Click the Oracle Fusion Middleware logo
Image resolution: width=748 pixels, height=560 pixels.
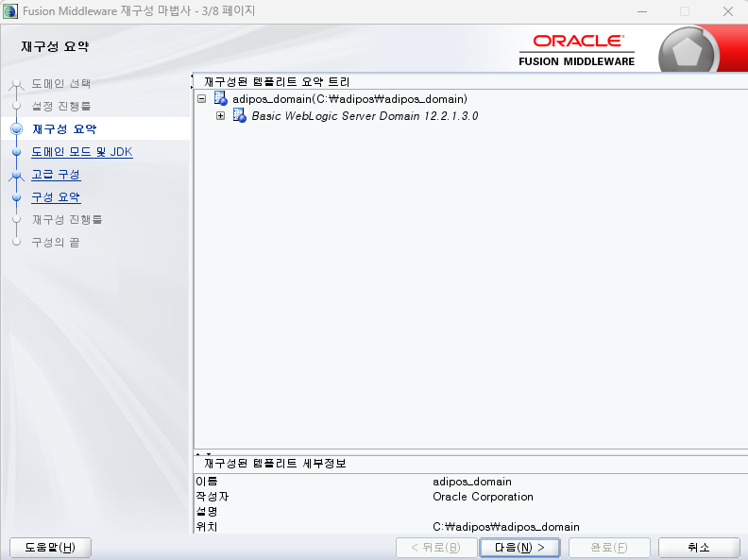coord(577,50)
